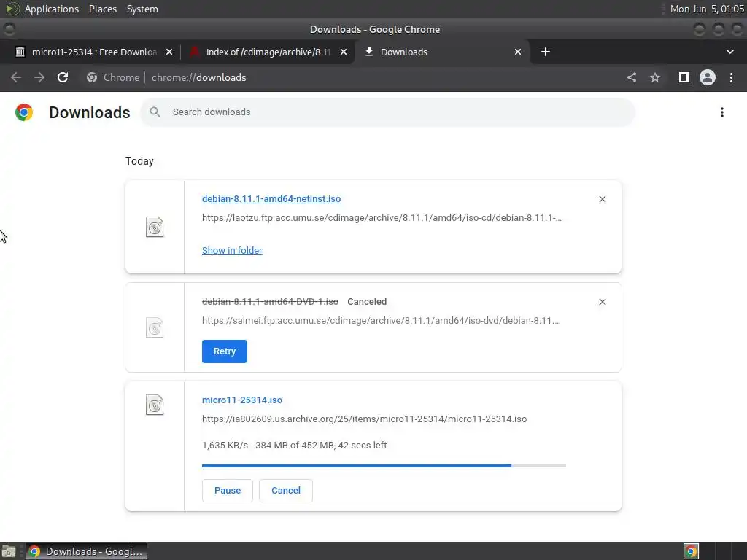The image size is (747, 560).
Task: Click the Chrome icon in bottom-right tray
Action: 691,551
